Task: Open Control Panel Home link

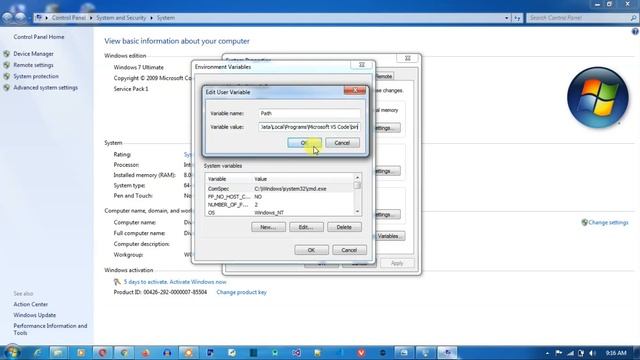Action: pos(39,37)
